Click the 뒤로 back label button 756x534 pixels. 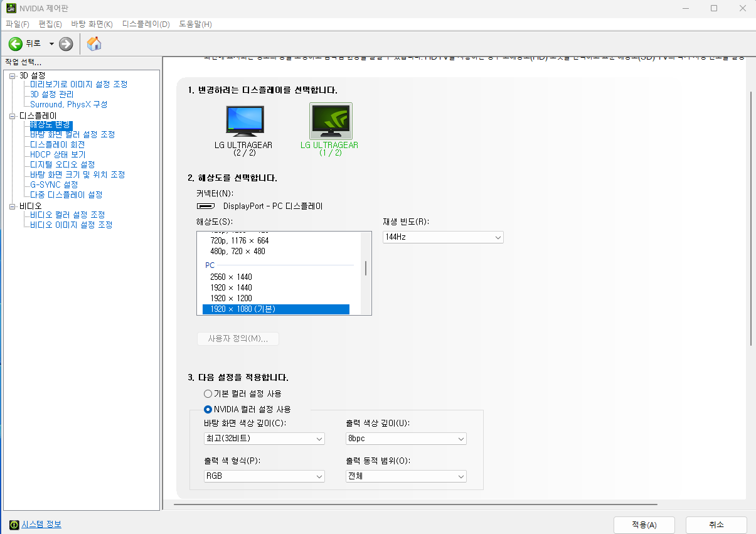33,43
